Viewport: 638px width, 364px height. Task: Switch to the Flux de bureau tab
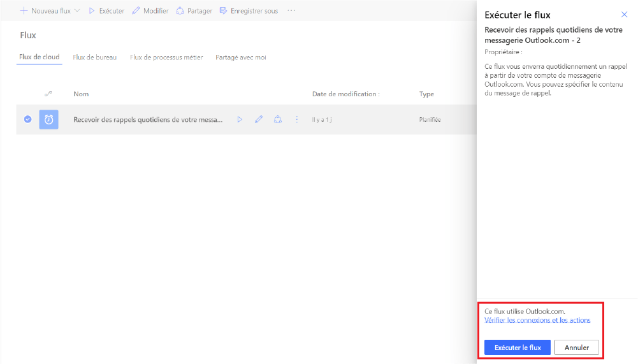point(95,57)
